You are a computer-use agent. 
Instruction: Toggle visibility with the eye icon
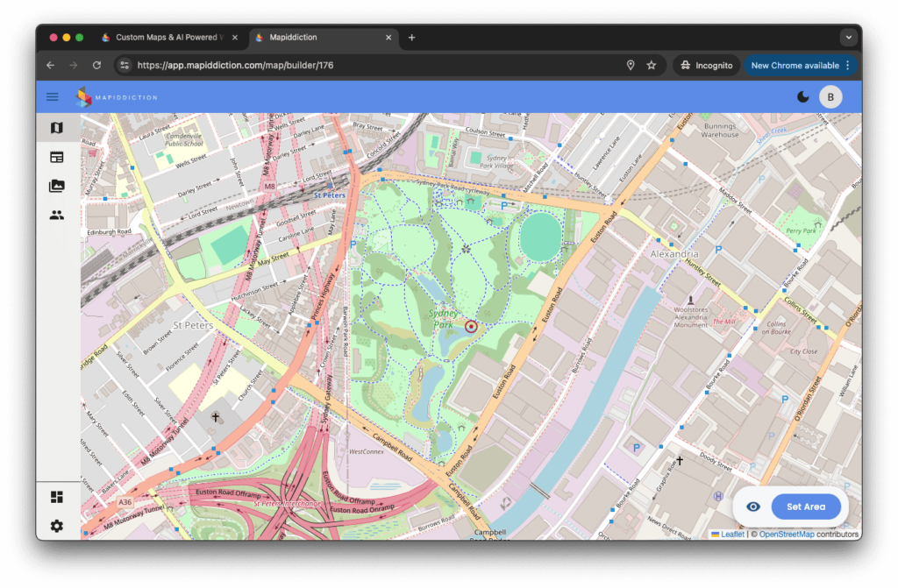coord(752,507)
